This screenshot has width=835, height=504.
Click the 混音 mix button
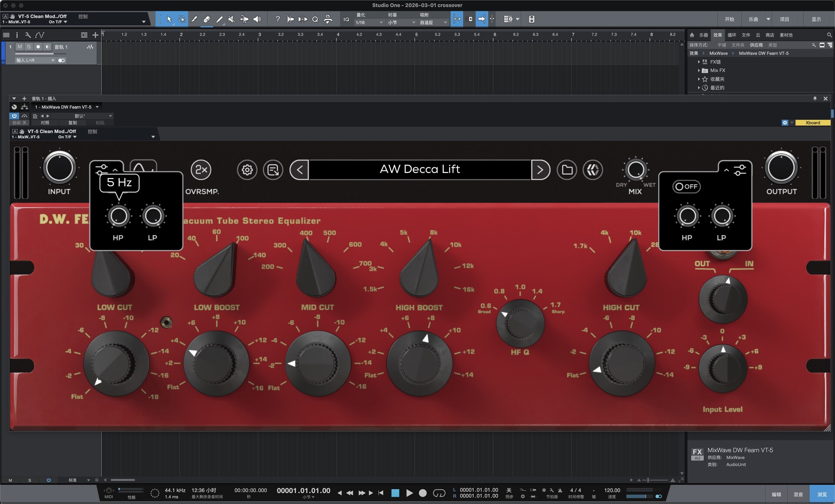point(798,494)
